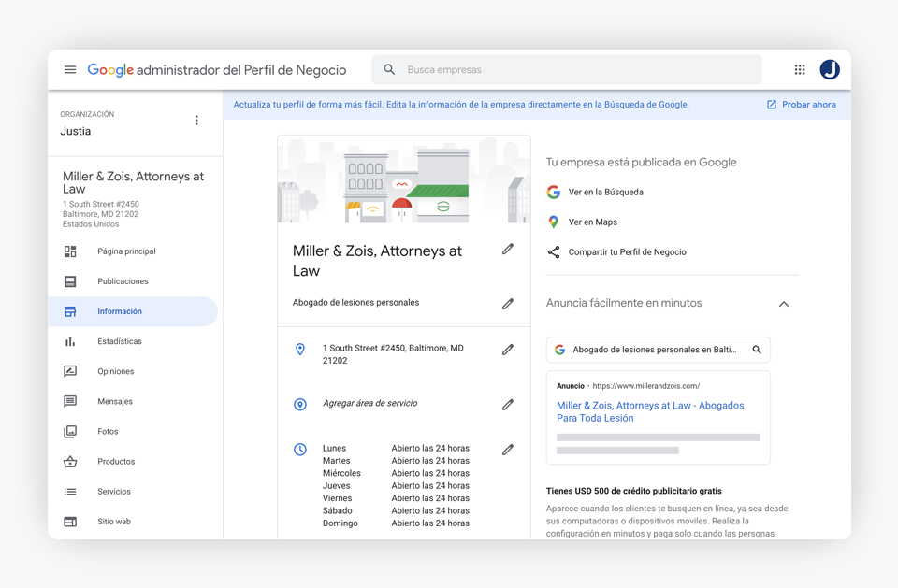Open Justia organization options menu
Image resolution: width=898 pixels, height=588 pixels.
pyautogui.click(x=196, y=121)
